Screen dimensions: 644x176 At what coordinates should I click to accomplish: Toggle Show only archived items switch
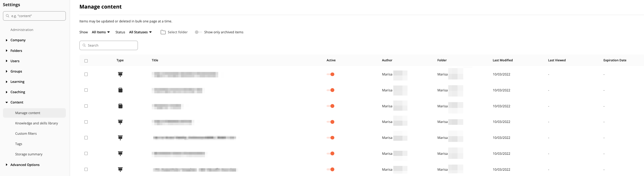(x=198, y=32)
